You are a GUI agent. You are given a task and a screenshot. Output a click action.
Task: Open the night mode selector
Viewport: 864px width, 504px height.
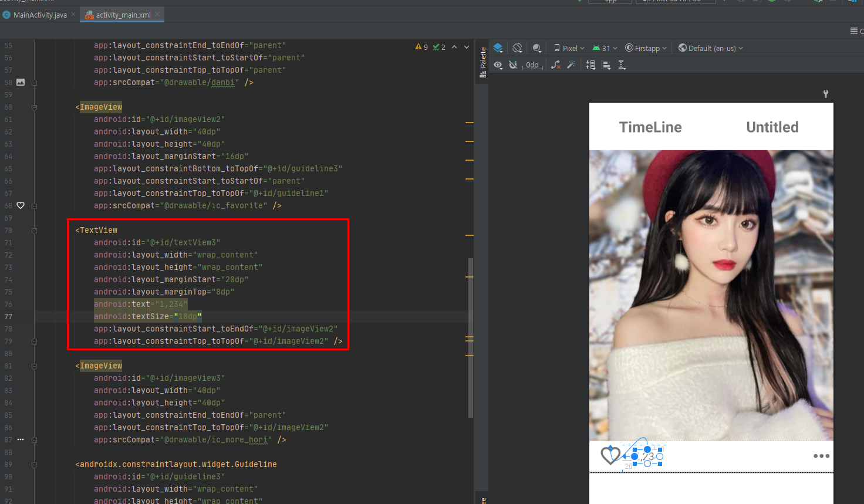[536, 48]
